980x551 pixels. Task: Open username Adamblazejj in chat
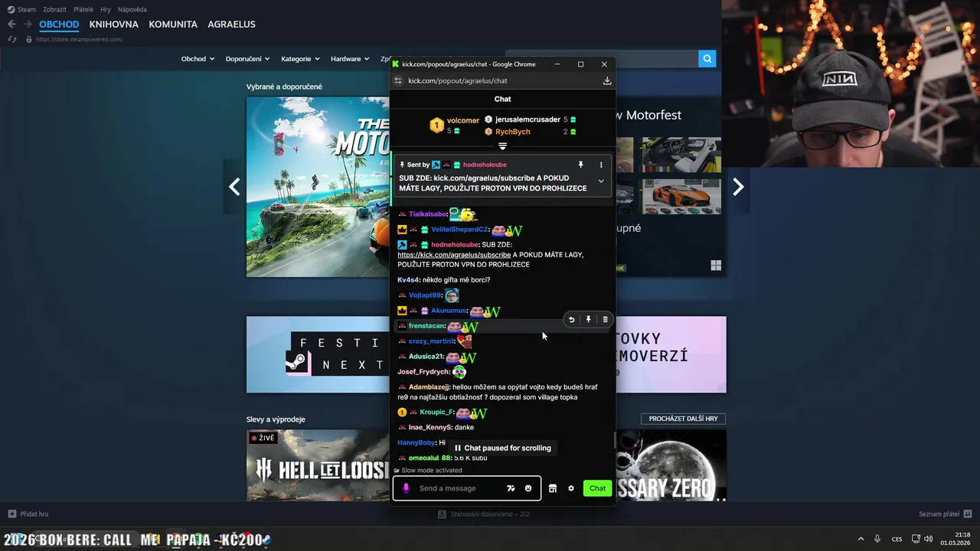tap(430, 387)
